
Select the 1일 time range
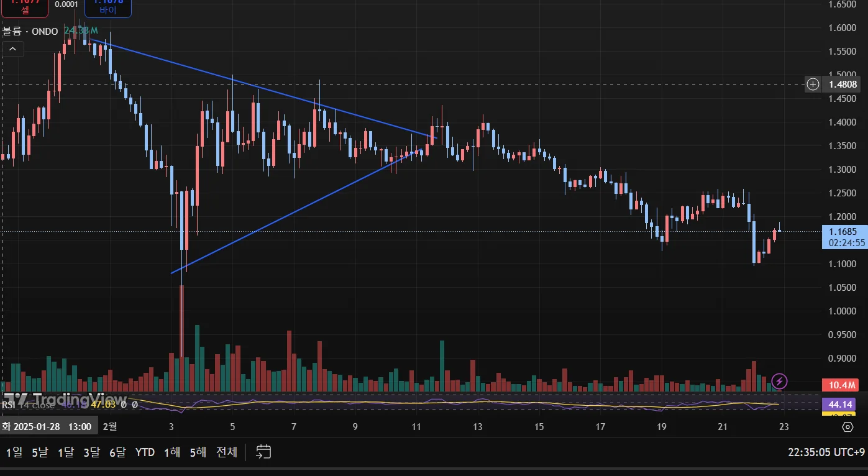[14, 452]
